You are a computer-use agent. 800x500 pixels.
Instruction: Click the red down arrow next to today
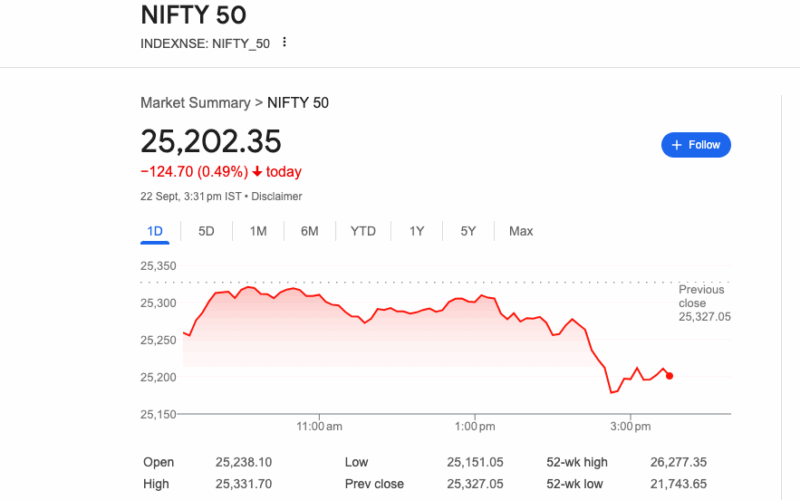[257, 172]
